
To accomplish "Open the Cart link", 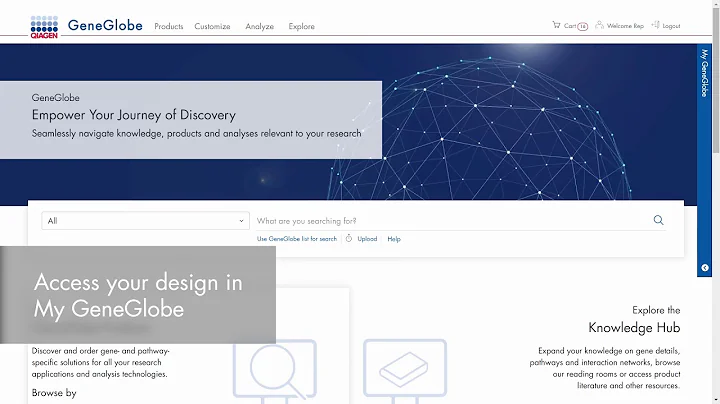I will pyautogui.click(x=570, y=26).
